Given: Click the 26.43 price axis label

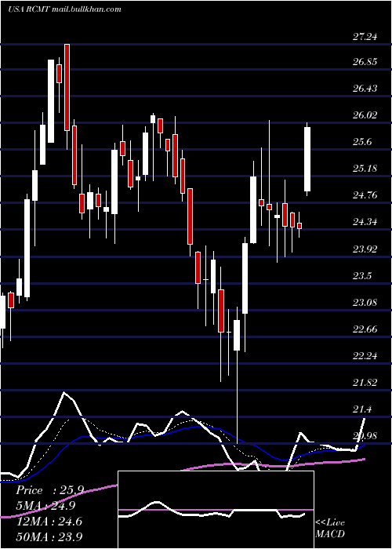Looking at the screenshot, I should point(365,88).
